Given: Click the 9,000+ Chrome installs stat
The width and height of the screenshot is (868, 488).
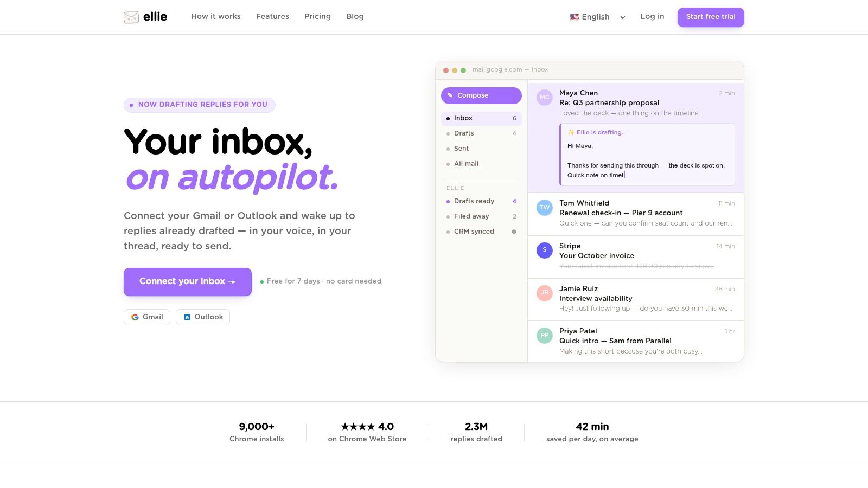Looking at the screenshot, I should (257, 432).
